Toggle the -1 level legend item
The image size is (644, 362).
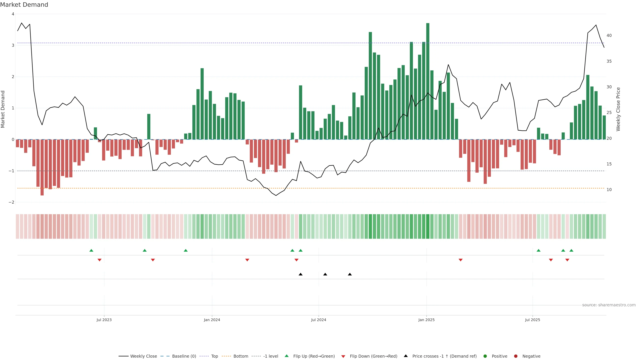coord(271,356)
